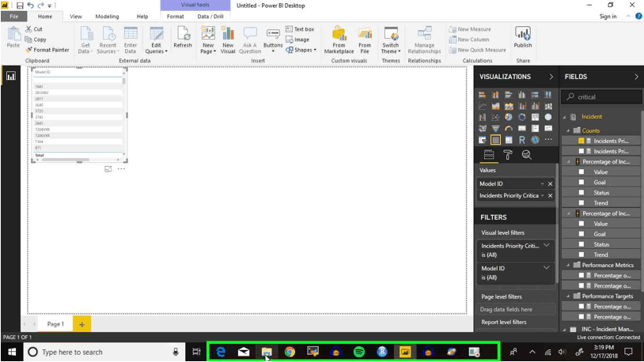The image size is (644, 362).
Task: Choose the Area chart visualization
Action: tap(495, 106)
